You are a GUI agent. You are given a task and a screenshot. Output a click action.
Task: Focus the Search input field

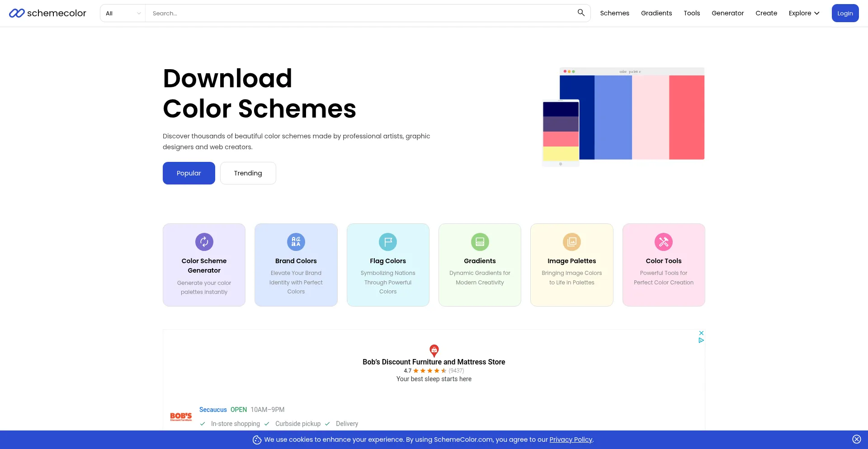coord(362,13)
